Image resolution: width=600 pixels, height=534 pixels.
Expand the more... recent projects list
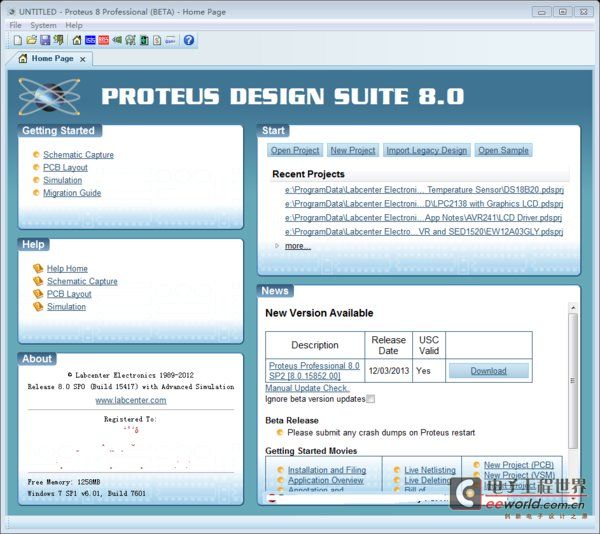[x=297, y=246]
